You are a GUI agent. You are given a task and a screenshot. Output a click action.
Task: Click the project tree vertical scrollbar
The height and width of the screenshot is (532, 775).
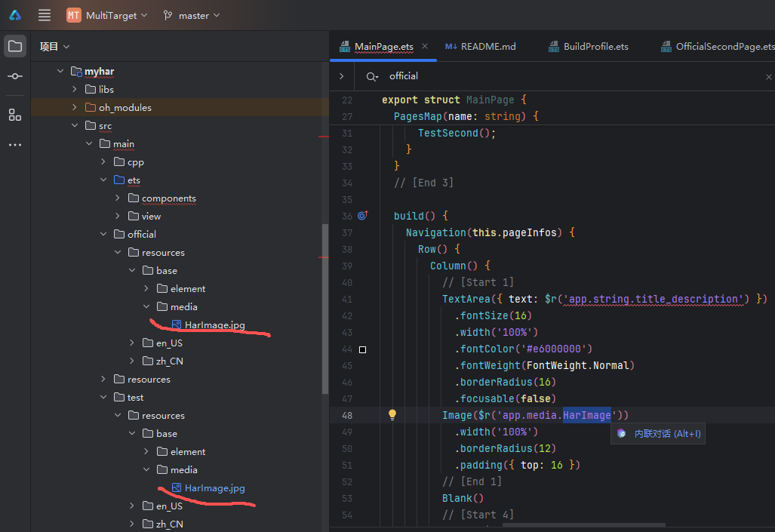tap(324, 309)
